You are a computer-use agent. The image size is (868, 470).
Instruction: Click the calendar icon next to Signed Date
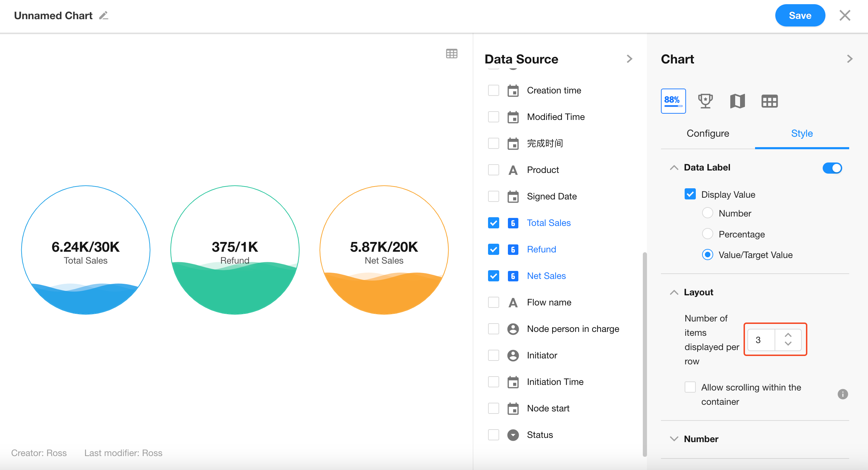pos(513,197)
